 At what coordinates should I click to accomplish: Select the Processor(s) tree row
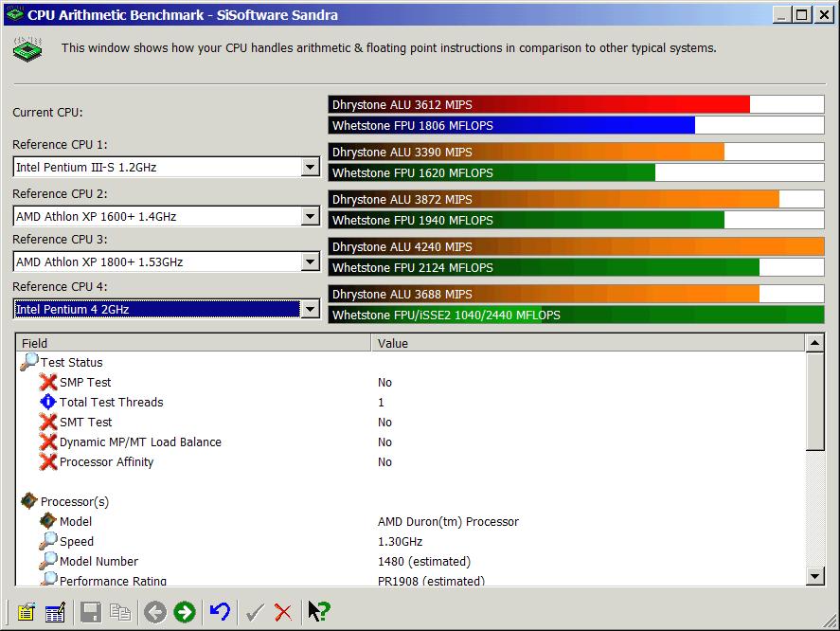click(75, 502)
